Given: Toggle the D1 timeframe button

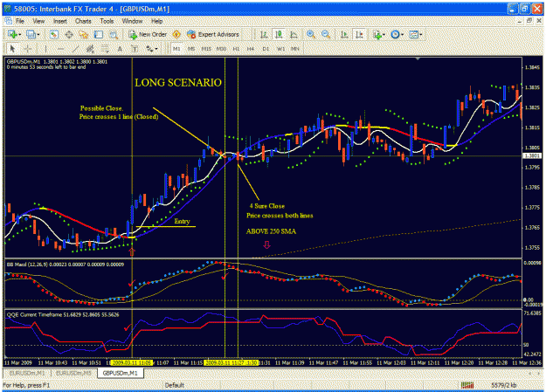Looking at the screenshot, I should coord(266,49).
